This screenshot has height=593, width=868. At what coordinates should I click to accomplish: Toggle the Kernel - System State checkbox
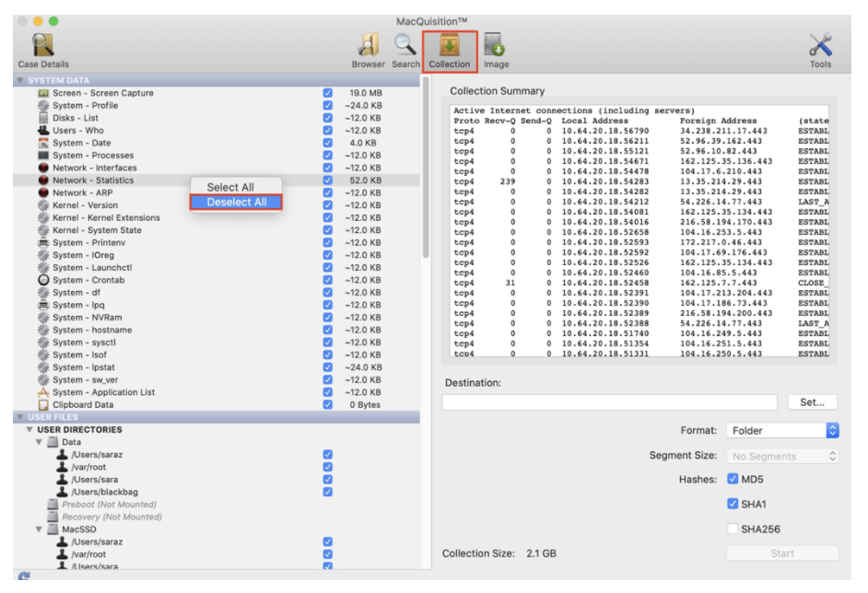click(x=328, y=230)
